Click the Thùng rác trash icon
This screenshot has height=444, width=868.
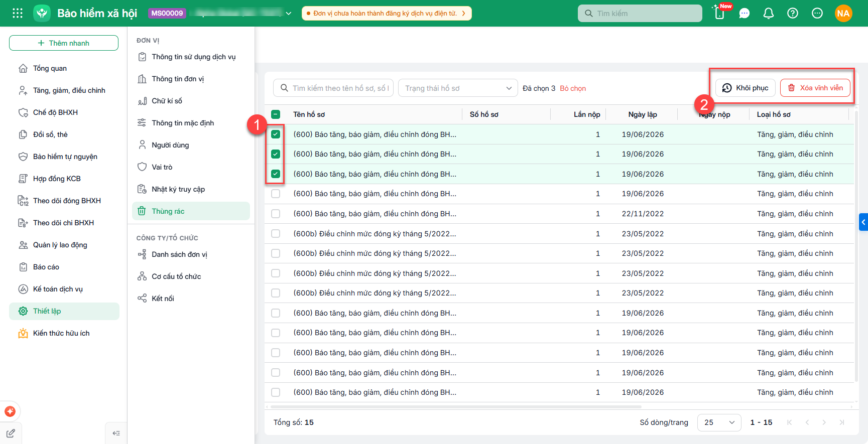tap(142, 211)
